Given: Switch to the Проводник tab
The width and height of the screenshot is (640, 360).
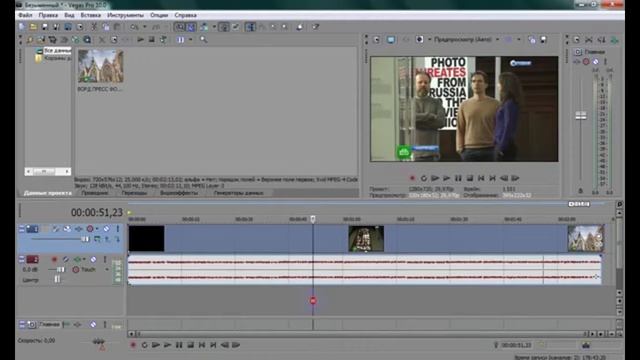Looking at the screenshot, I should (x=95, y=193).
